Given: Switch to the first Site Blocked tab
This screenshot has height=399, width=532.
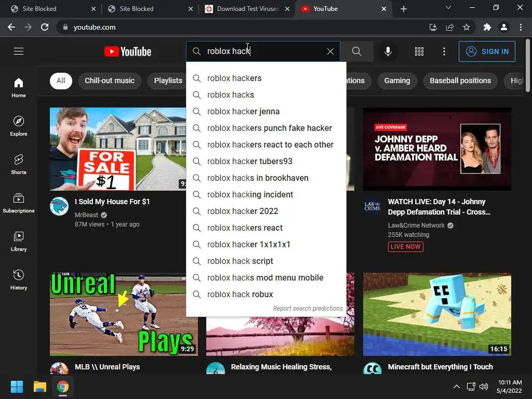Looking at the screenshot, I should tap(51, 9).
